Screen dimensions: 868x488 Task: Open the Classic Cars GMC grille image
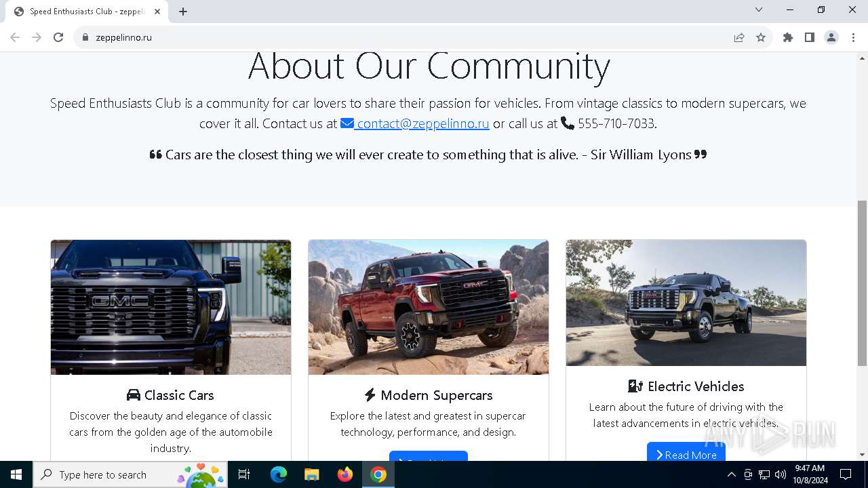coord(171,307)
